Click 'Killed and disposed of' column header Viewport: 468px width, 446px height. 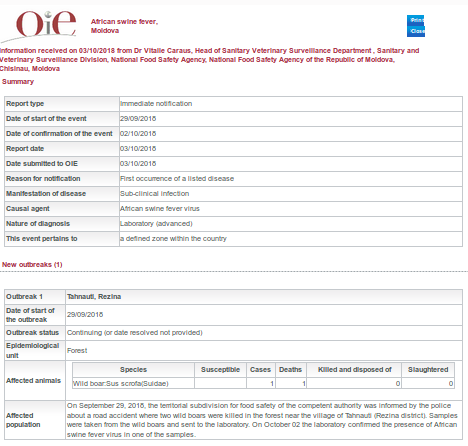(354, 370)
